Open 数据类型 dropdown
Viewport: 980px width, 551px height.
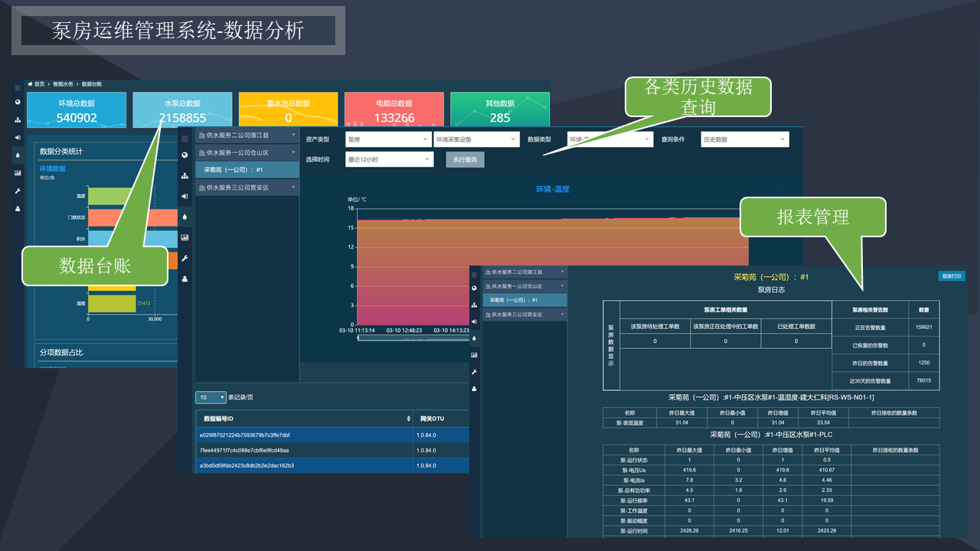(609, 139)
